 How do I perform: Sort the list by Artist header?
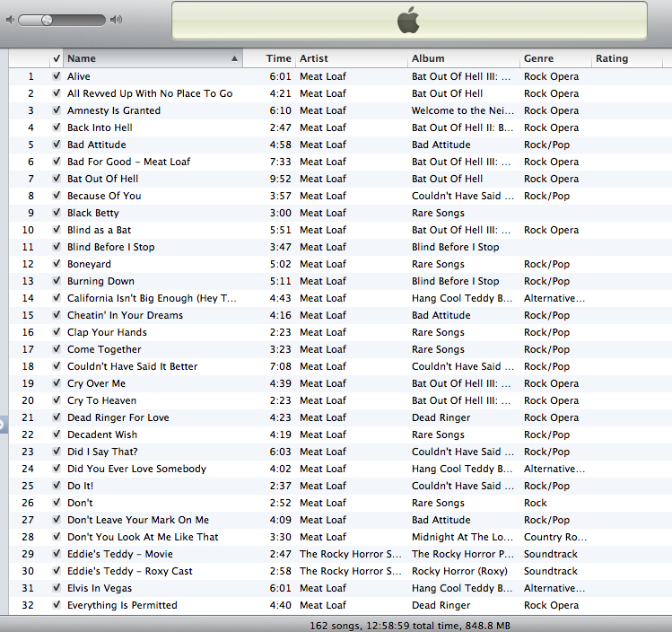[350, 58]
